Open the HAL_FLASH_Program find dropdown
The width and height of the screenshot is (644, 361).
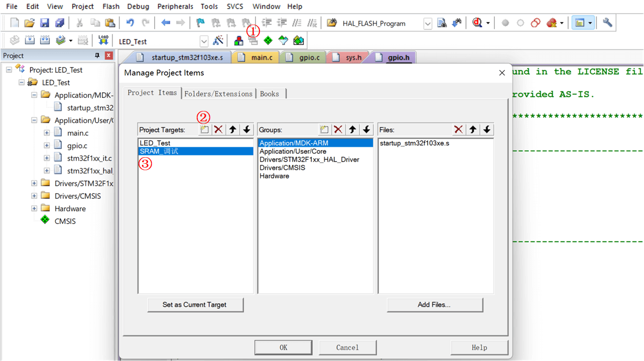(428, 24)
